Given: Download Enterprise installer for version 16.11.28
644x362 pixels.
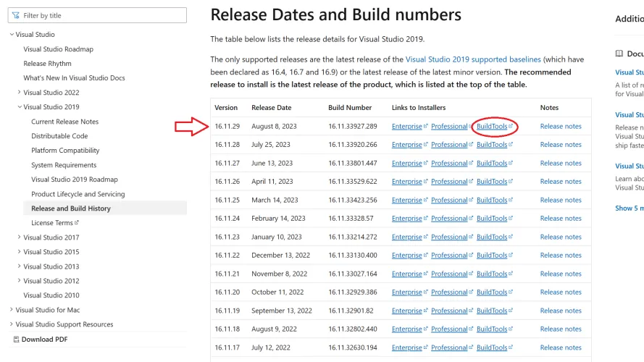Looking at the screenshot, I should click(407, 145).
